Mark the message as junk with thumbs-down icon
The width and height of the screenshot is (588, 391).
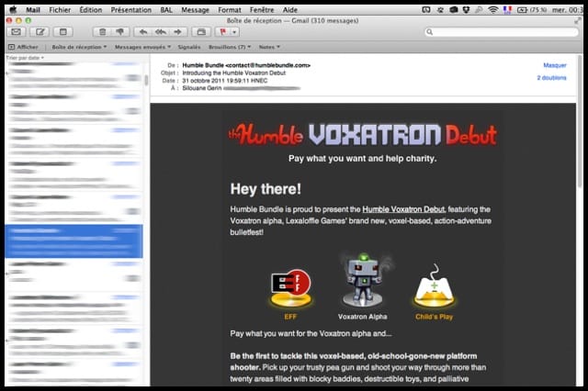tap(120, 32)
